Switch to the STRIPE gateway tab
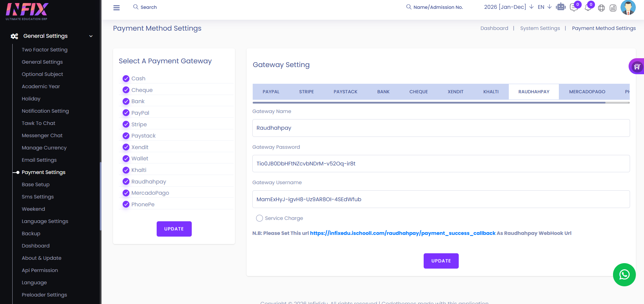 pos(307,92)
